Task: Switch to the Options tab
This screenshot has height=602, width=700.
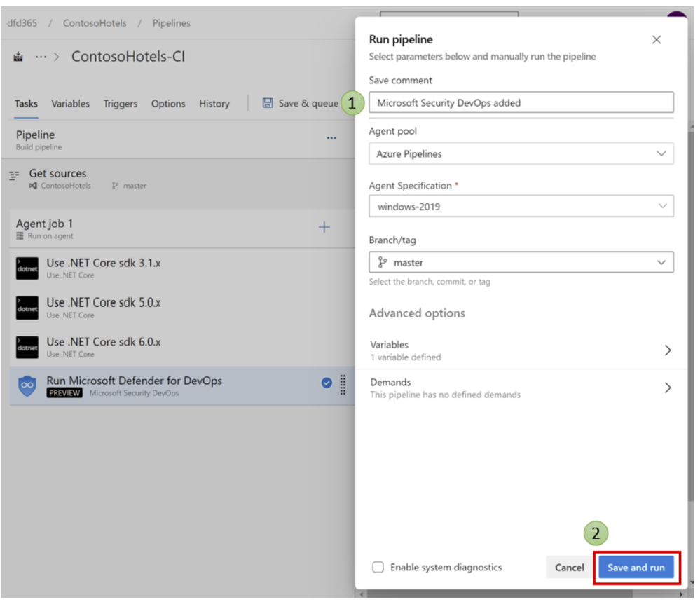Action: pyautogui.click(x=168, y=104)
